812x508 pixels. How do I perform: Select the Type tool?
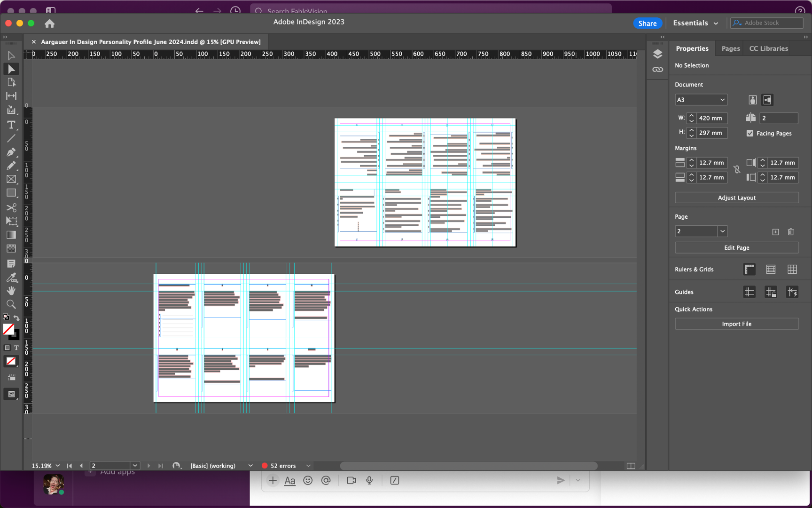click(11, 125)
